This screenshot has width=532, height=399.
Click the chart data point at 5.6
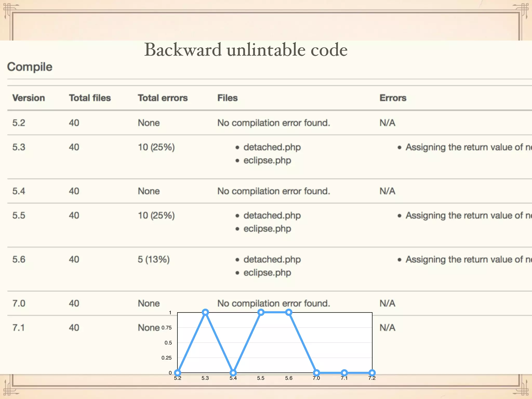(289, 312)
